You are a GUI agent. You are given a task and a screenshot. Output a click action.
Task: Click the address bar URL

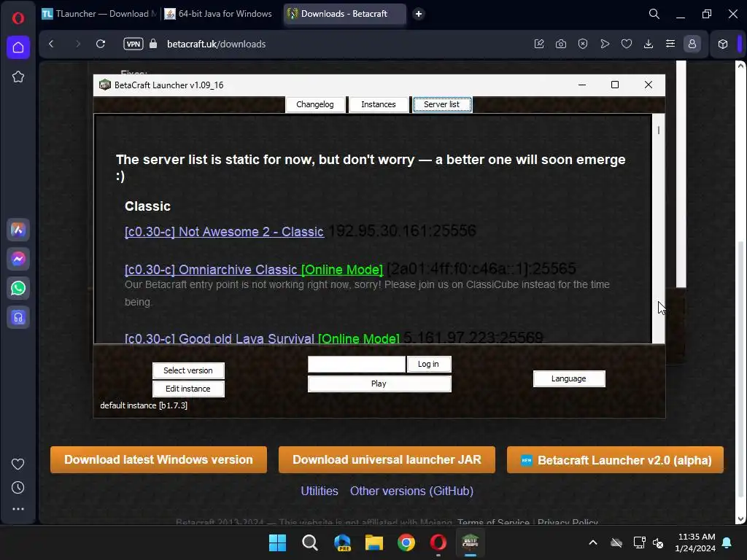click(216, 44)
